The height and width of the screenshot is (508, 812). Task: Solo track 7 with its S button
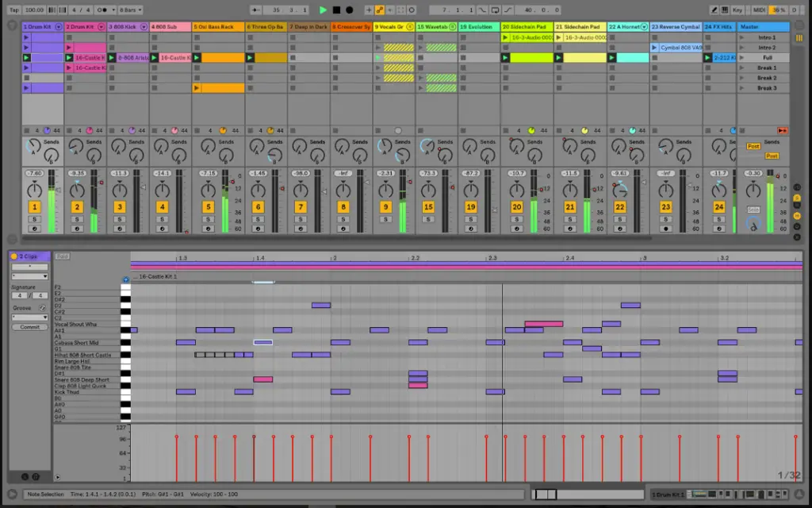[301, 219]
